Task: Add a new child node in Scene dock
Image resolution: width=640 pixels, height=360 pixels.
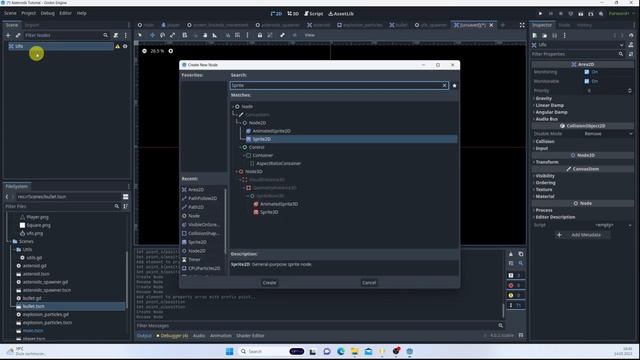Action: pos(8,36)
